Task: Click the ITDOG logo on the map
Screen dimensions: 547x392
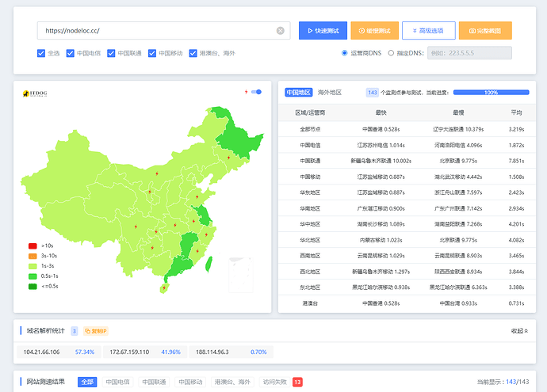Action: [35, 93]
